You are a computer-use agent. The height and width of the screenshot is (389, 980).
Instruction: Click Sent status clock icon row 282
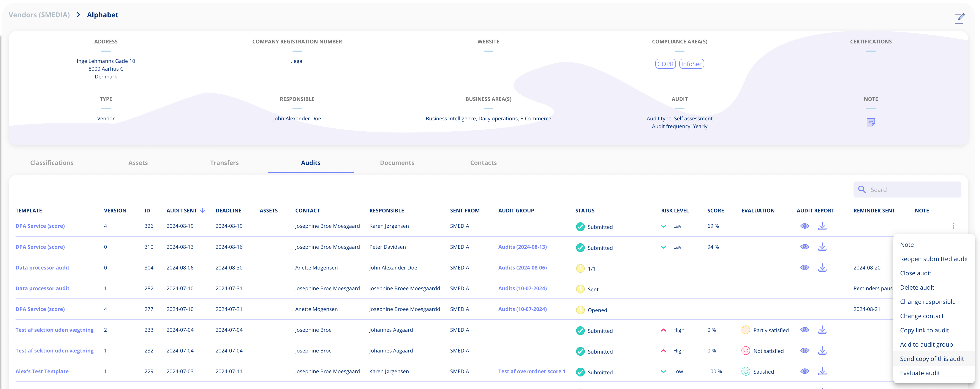click(x=580, y=289)
